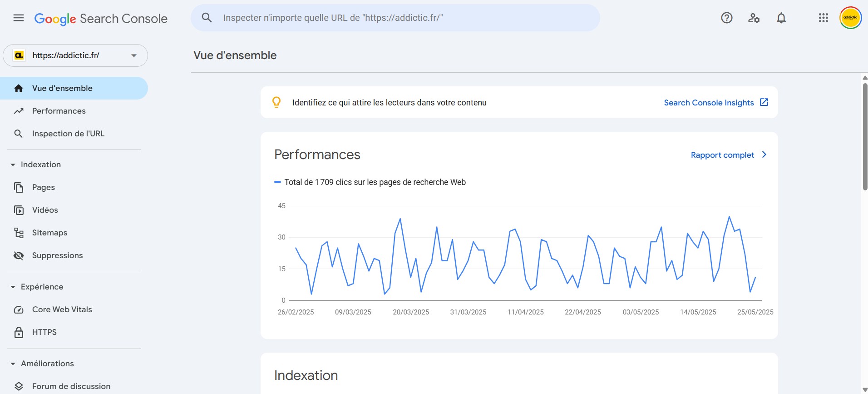Image resolution: width=868 pixels, height=394 pixels.
Task: Click the blue legend marker for total clicks
Action: pyautogui.click(x=277, y=182)
